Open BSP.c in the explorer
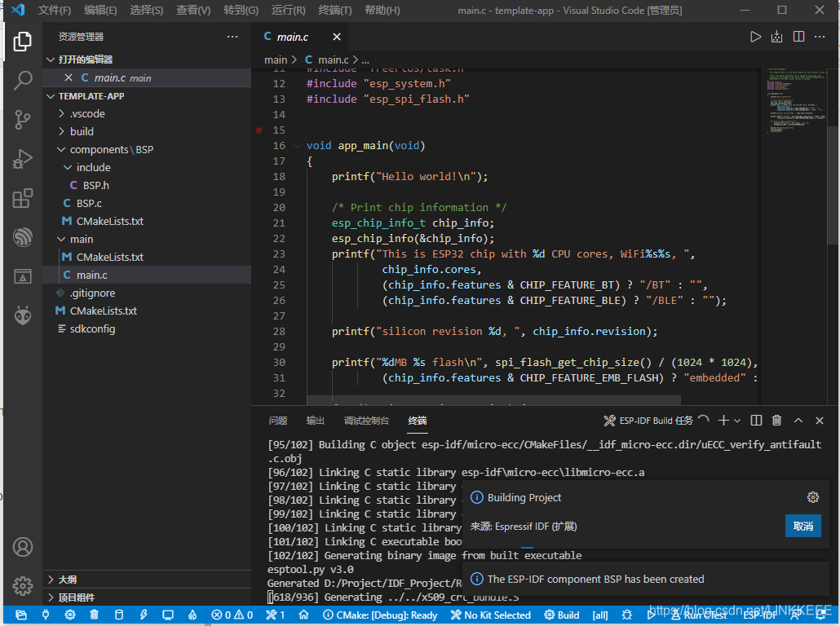This screenshot has height=626, width=840. tap(146, 204)
